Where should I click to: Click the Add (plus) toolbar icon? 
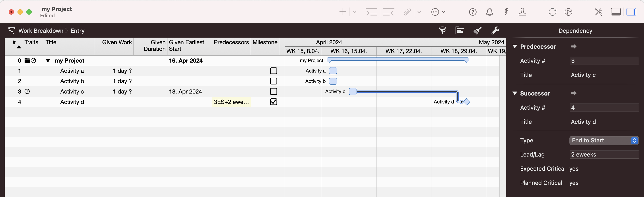click(343, 12)
